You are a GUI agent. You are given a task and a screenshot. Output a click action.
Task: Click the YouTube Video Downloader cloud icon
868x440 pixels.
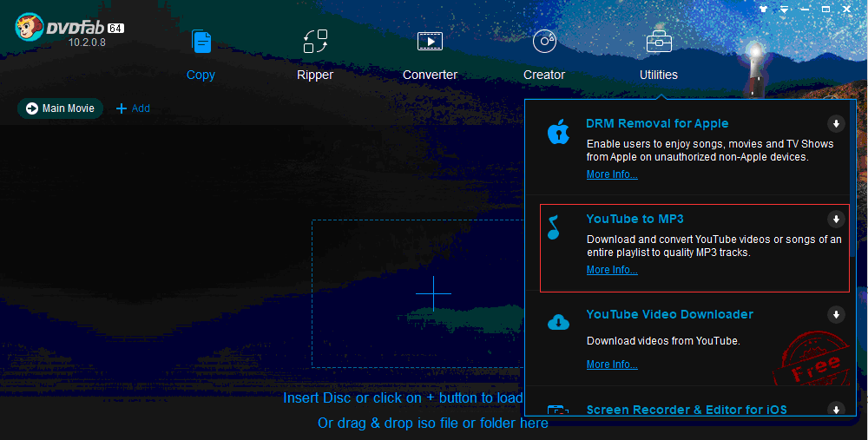(x=558, y=322)
